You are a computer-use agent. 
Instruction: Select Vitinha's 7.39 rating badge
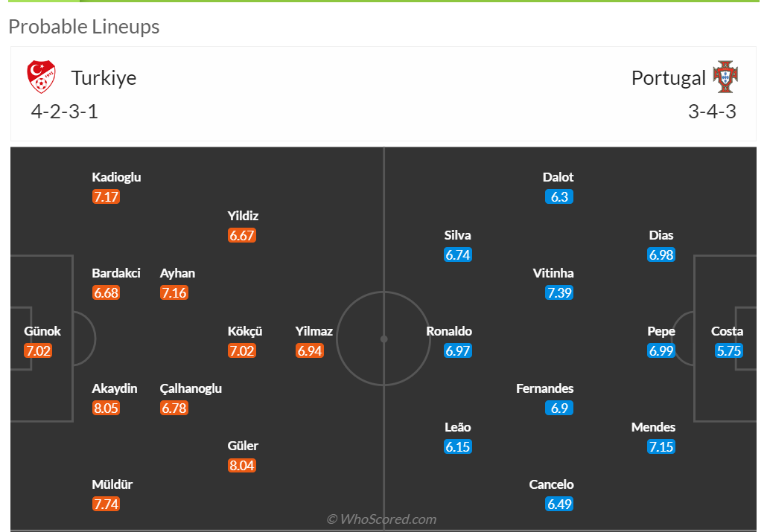click(x=558, y=293)
